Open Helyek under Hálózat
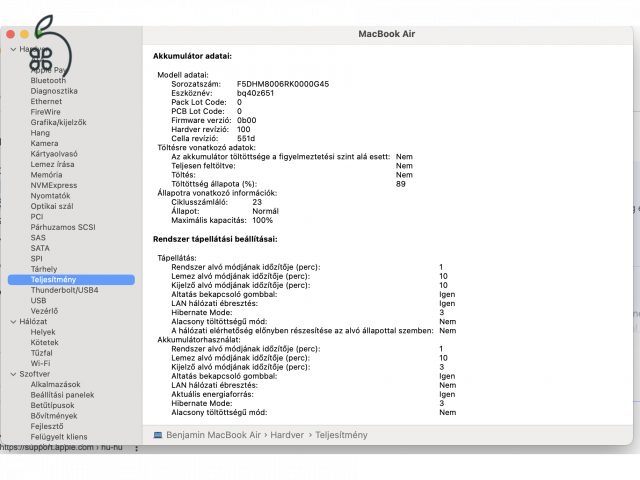 click(43, 332)
